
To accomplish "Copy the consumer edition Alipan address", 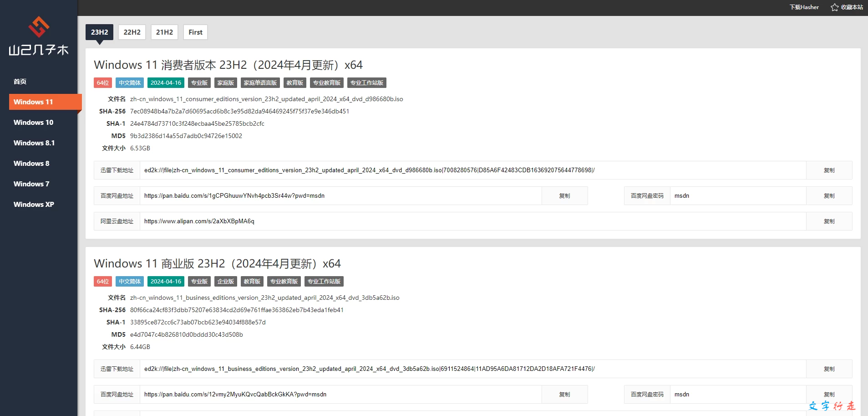I will [829, 221].
